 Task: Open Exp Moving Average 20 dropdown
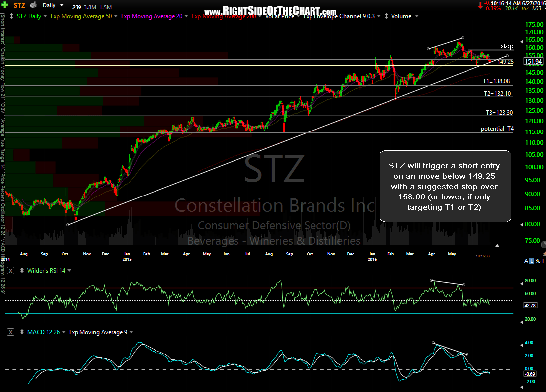click(x=186, y=16)
